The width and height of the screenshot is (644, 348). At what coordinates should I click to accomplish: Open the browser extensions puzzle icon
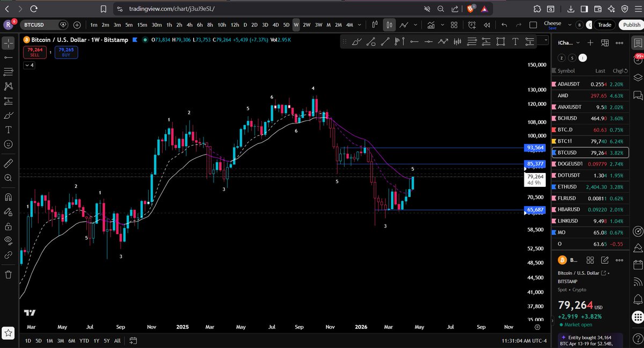click(537, 9)
